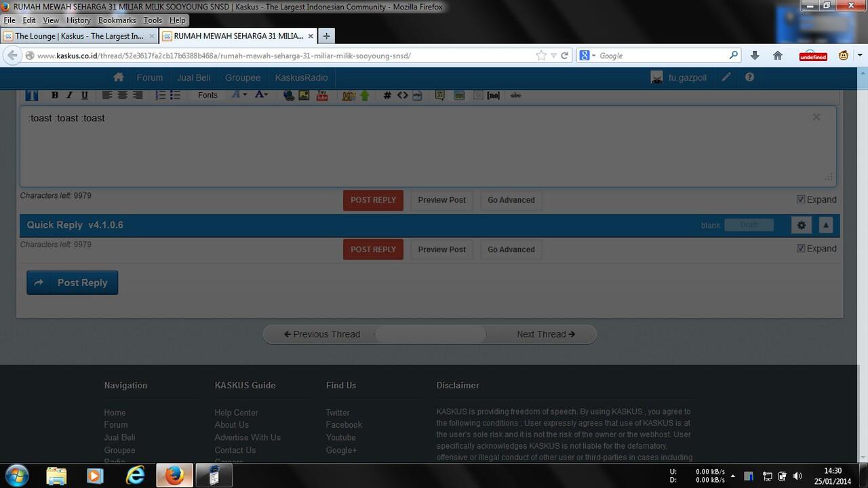Open the Forum navbar link

coord(150,77)
